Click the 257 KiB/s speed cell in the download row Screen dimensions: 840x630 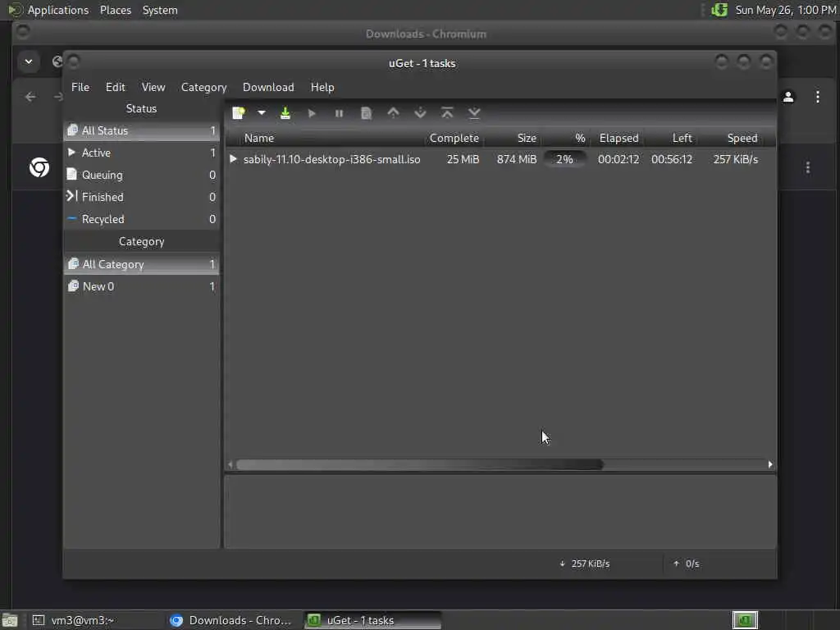736,159
